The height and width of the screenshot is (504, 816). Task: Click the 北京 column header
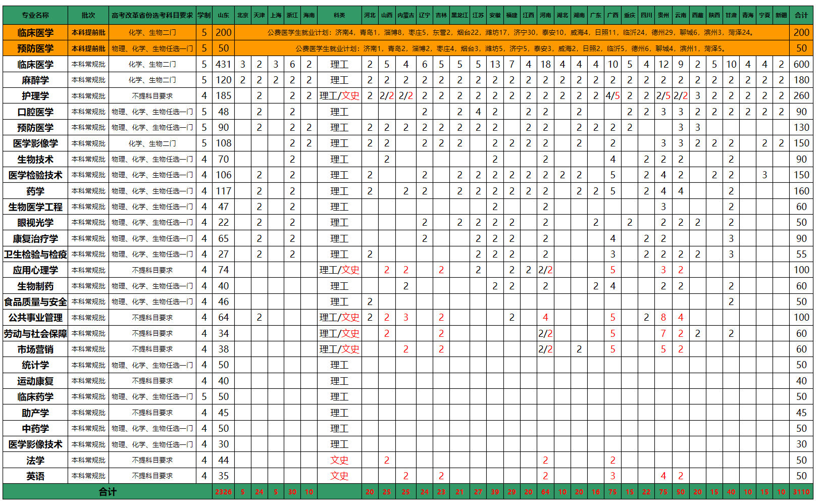pos(243,15)
